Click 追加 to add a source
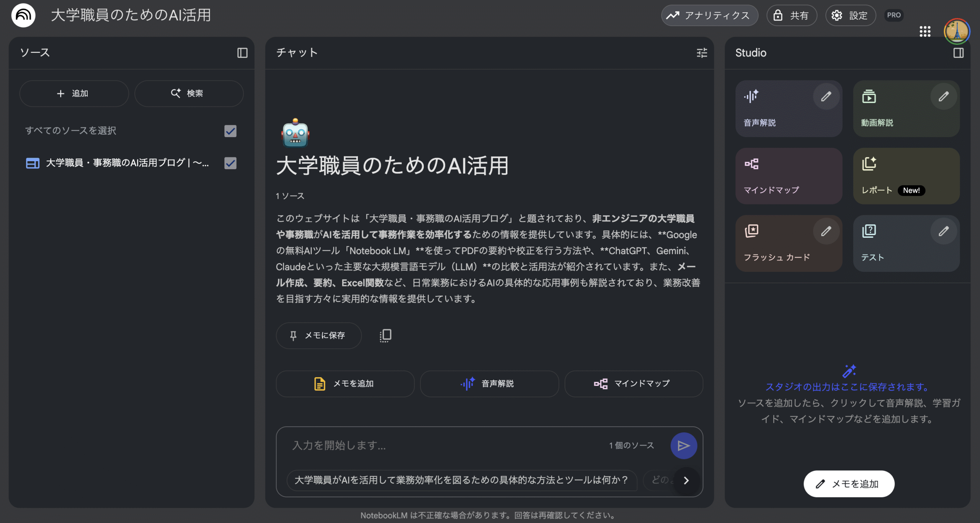The width and height of the screenshot is (980, 523). click(74, 93)
